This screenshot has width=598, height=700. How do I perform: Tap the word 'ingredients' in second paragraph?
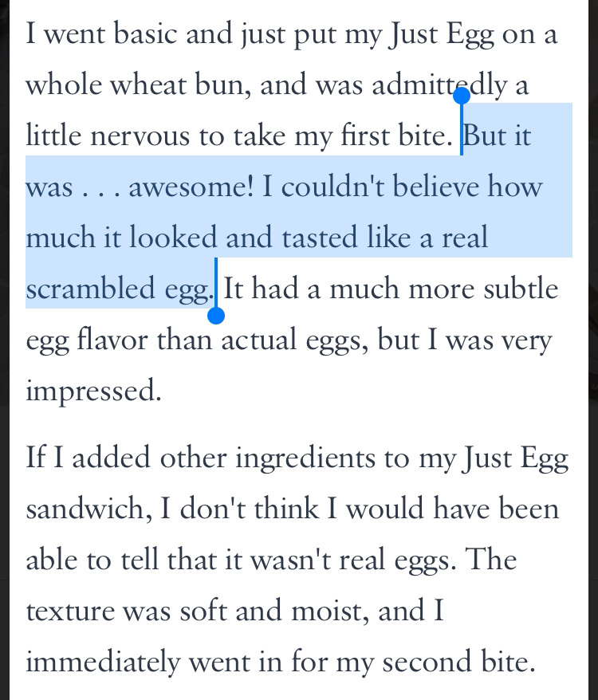pos(305,458)
